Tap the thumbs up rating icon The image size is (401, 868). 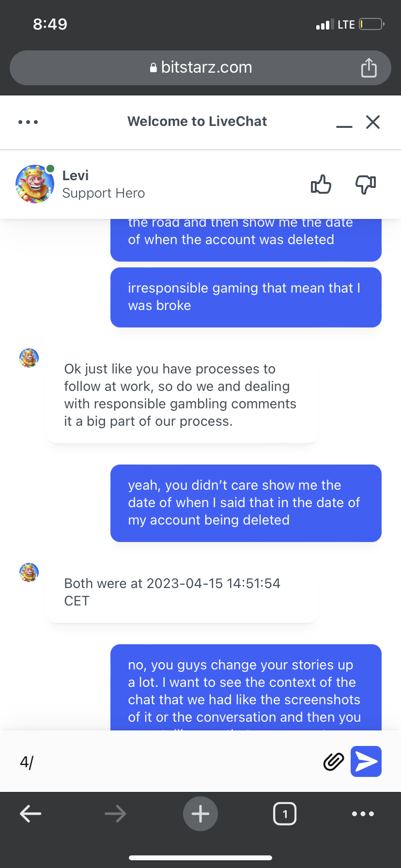click(321, 184)
